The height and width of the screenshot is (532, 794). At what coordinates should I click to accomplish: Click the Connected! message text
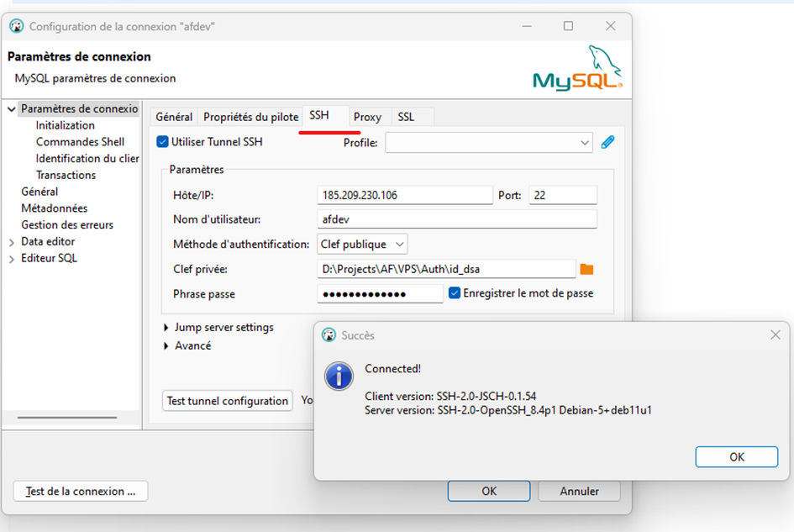(393, 369)
